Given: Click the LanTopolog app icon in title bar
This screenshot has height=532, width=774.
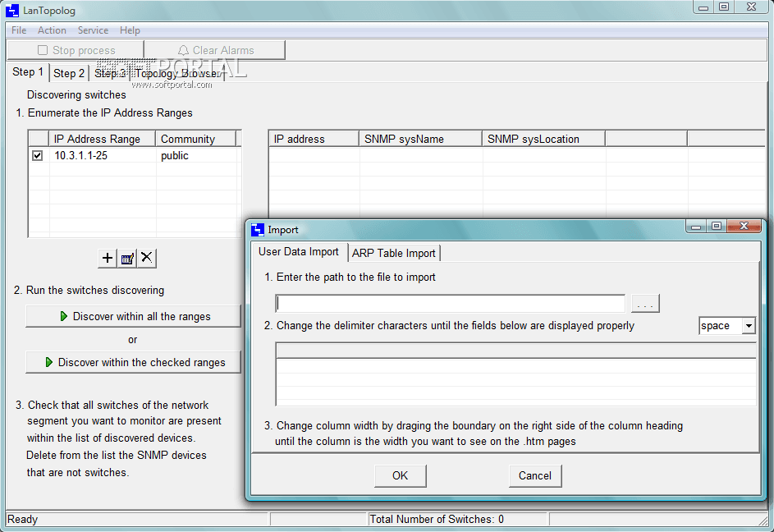Looking at the screenshot, I should pyautogui.click(x=12, y=11).
